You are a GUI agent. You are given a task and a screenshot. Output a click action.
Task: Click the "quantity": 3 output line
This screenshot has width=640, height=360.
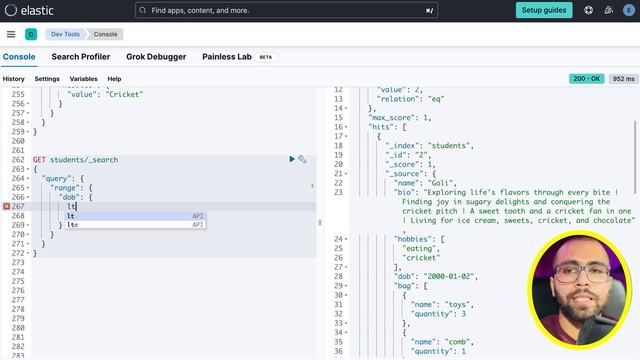[x=438, y=314]
